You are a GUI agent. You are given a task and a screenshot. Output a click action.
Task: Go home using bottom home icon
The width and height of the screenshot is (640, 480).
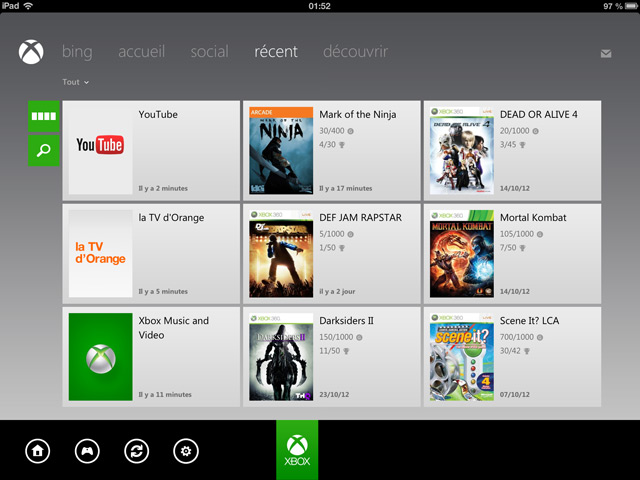click(38, 451)
